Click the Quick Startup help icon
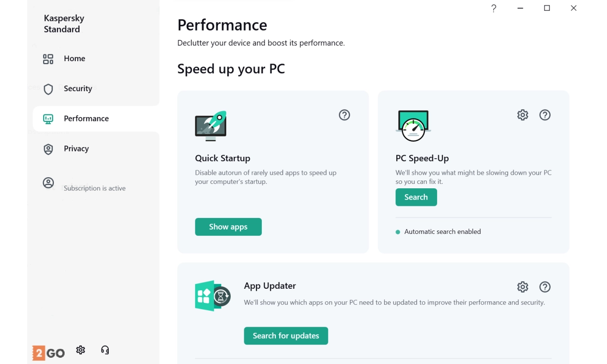The height and width of the screenshot is (364, 607). click(344, 115)
